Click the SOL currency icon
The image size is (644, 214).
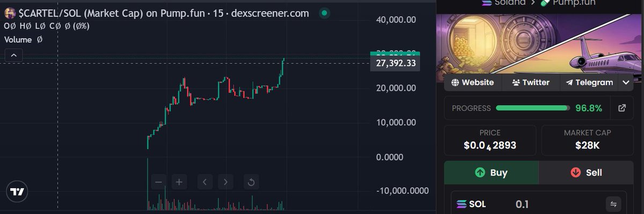click(x=462, y=204)
